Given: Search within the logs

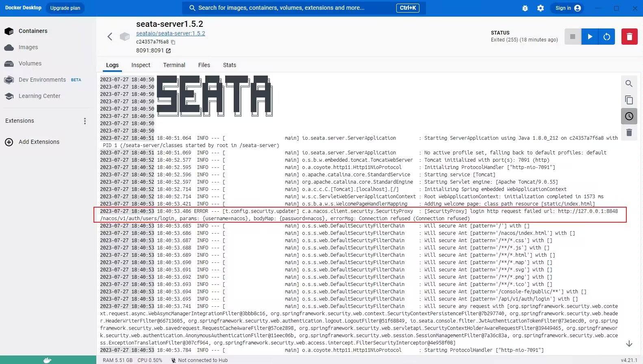Looking at the screenshot, I should pos(629,84).
